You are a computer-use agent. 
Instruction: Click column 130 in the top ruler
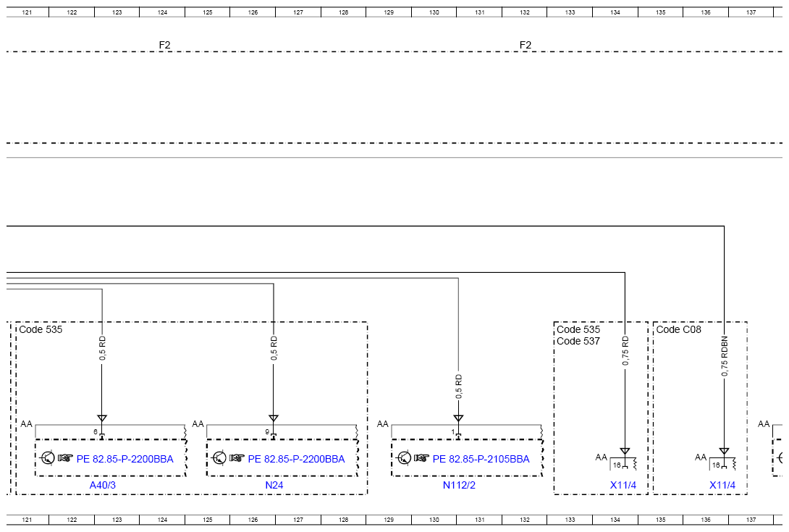[434, 12]
